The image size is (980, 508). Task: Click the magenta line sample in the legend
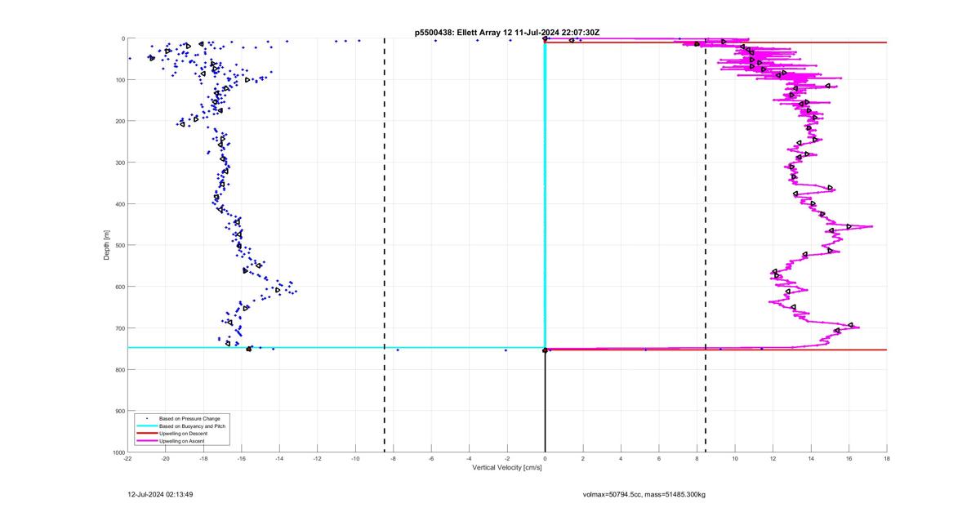[x=146, y=441]
